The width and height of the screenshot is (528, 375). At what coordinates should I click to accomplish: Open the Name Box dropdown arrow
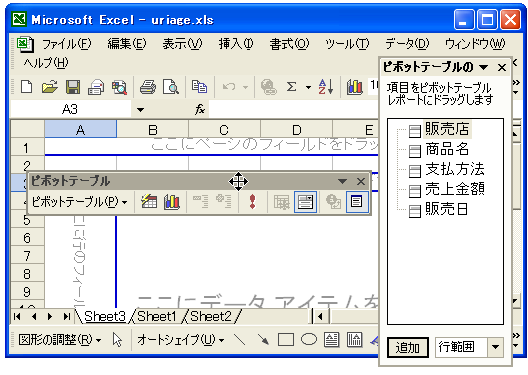point(140,109)
